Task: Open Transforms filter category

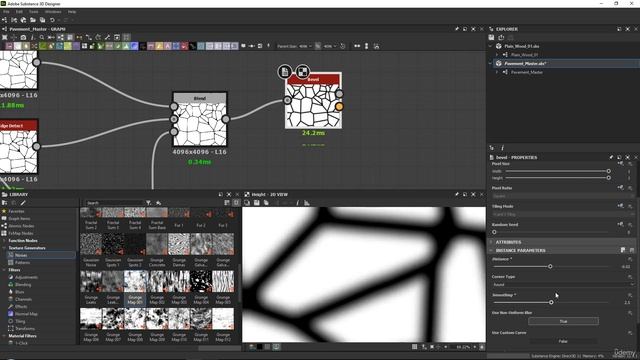Action: (25, 329)
